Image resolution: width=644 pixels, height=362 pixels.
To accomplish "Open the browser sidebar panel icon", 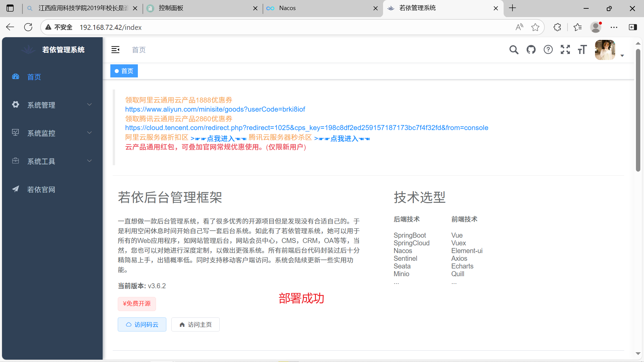I will coord(633,27).
